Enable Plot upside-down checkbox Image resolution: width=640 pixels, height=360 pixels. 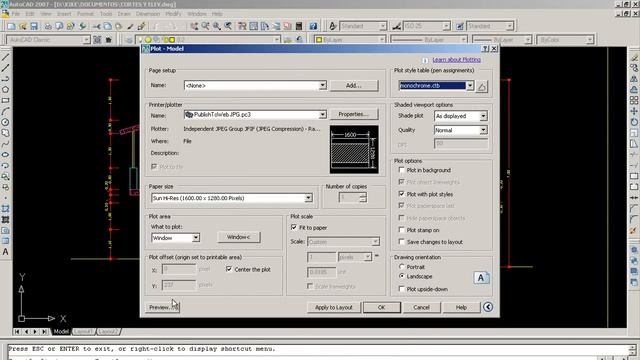point(402,289)
